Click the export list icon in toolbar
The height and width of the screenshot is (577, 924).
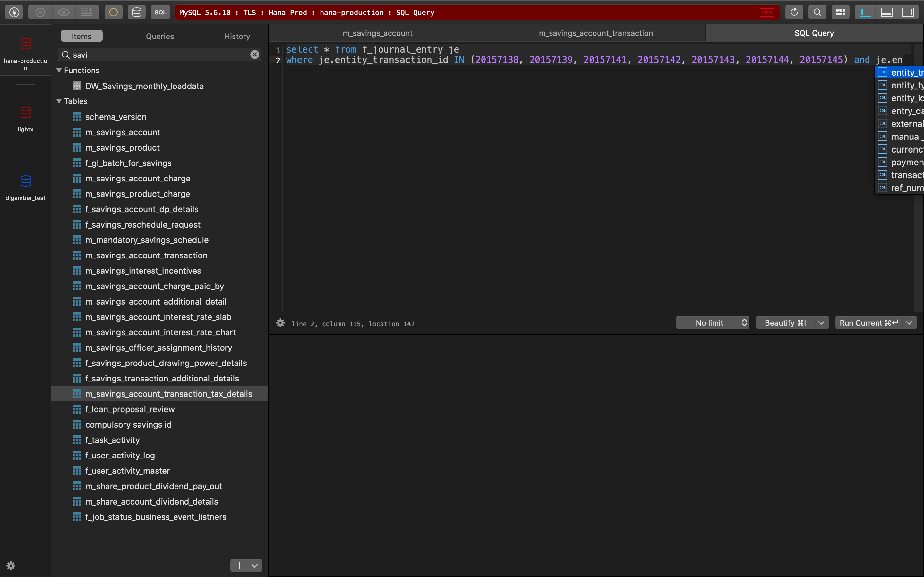pos(88,12)
